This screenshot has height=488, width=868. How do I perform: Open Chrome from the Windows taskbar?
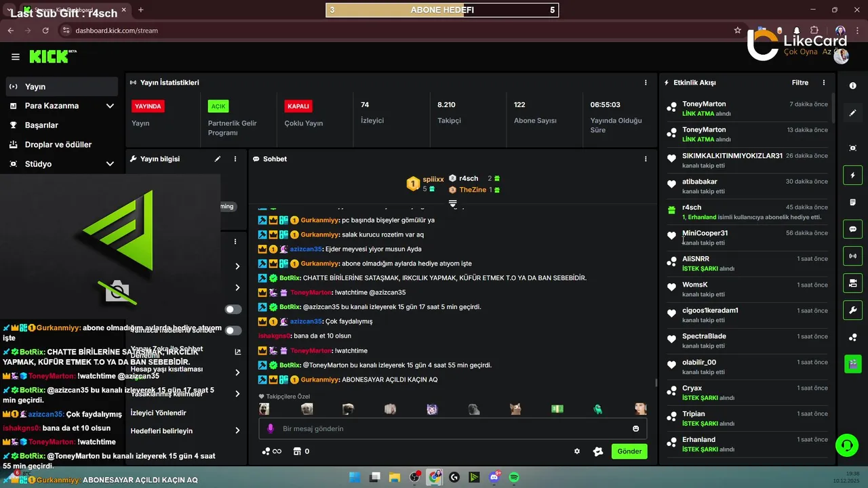[435, 477]
